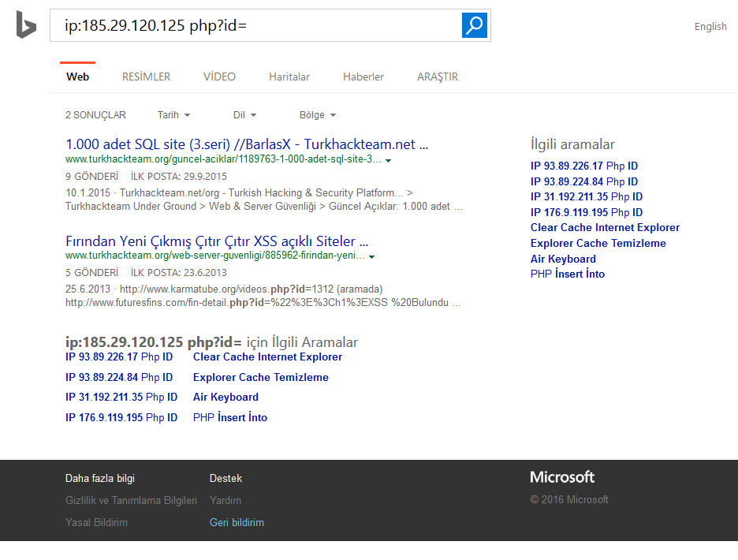This screenshot has width=738, height=560.
Task: Click İLK POSTA: 29.9.2015 badge
Action: pyautogui.click(x=178, y=176)
